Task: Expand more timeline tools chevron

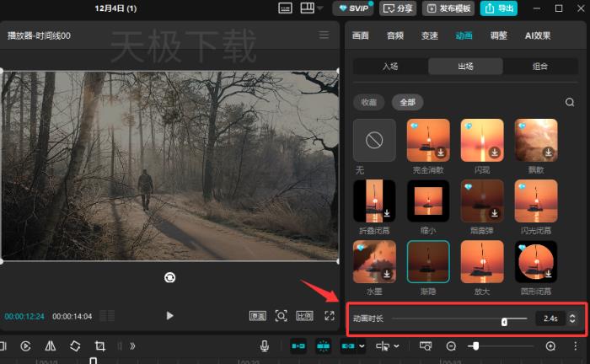Action: pos(131,345)
